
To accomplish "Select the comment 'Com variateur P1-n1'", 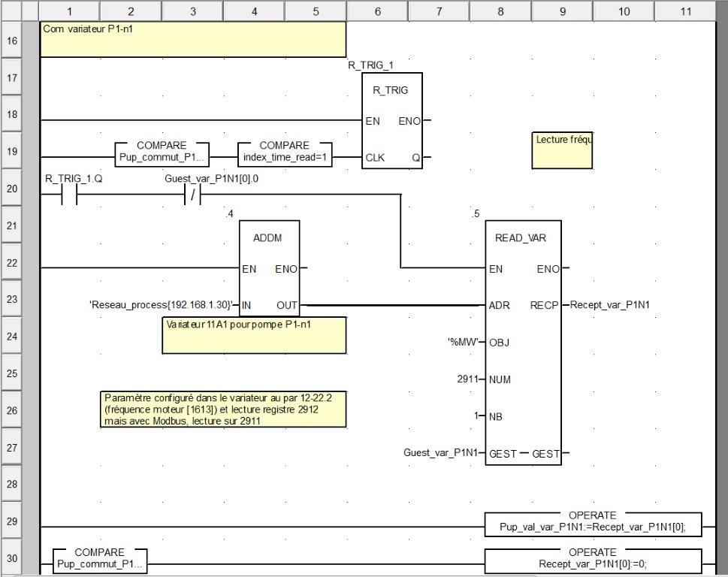I will pos(192,39).
